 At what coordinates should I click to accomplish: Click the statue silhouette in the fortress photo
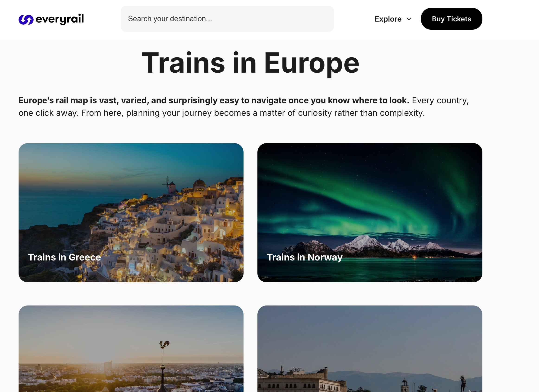[x=463, y=383]
